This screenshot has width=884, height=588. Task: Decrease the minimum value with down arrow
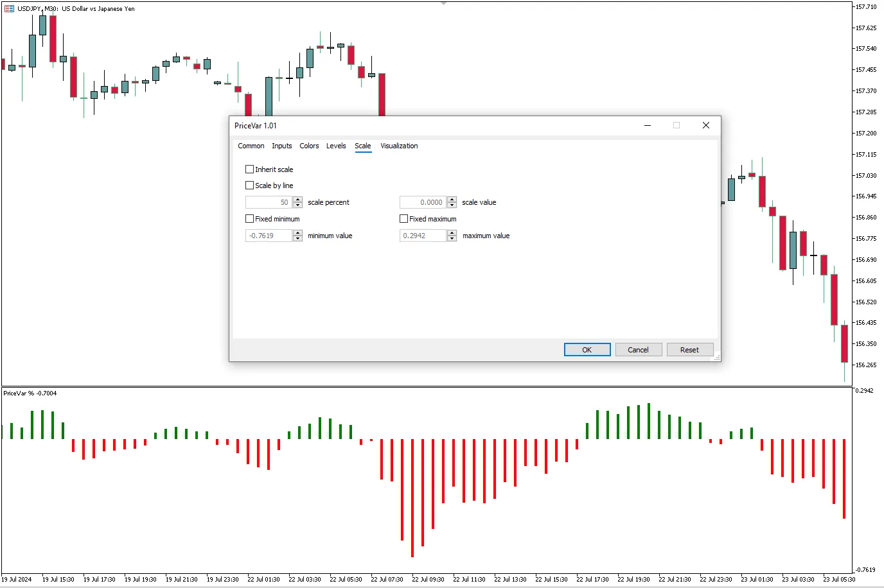tap(297, 239)
